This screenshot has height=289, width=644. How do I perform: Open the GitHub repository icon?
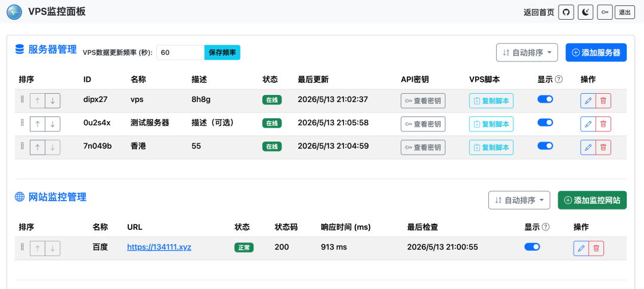click(566, 13)
